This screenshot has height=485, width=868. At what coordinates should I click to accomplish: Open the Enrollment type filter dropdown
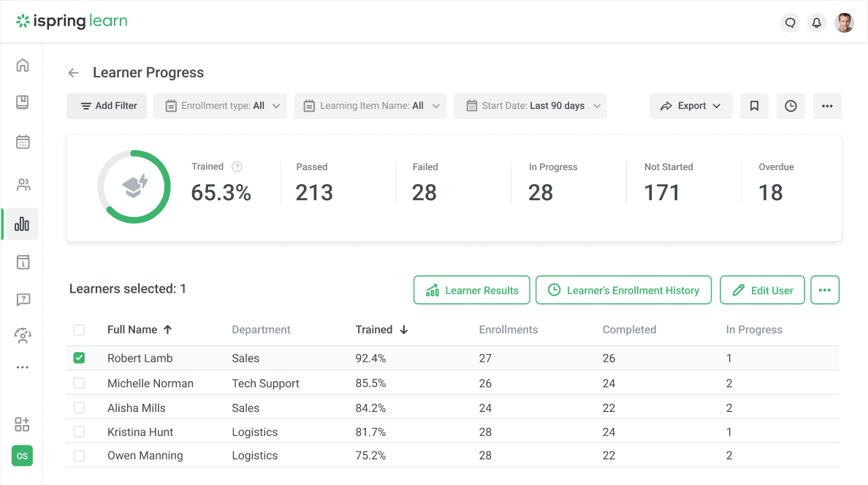coord(220,105)
